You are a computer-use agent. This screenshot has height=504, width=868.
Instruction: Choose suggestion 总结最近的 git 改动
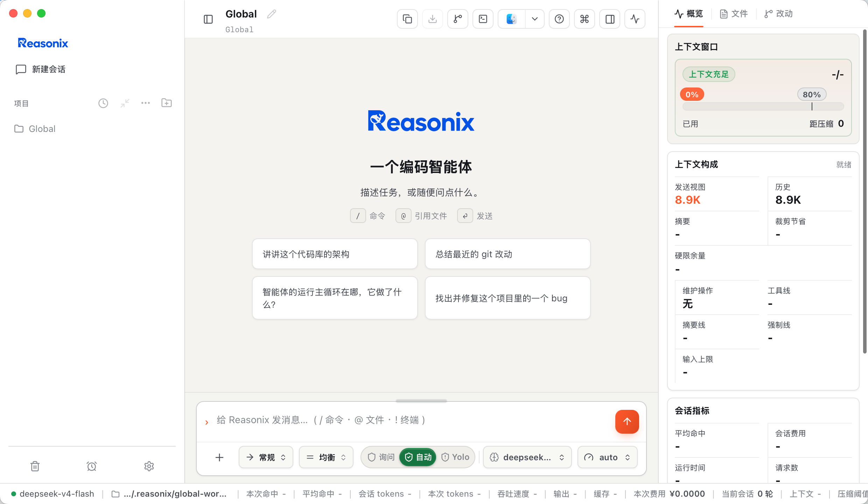click(508, 254)
